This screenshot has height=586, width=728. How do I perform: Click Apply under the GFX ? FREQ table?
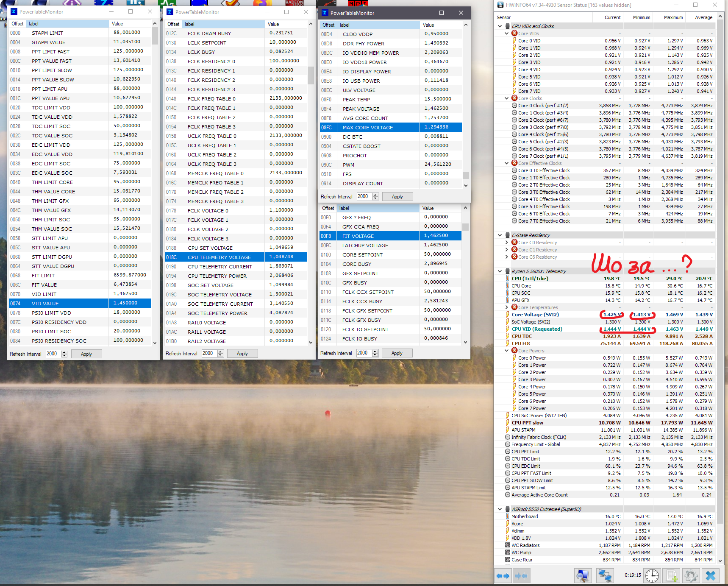[x=397, y=353]
